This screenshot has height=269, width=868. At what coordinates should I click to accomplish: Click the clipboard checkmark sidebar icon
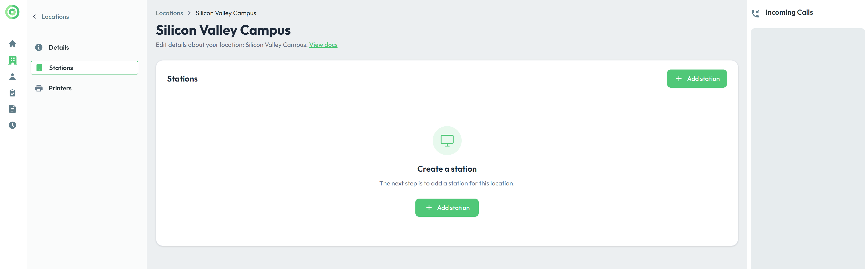[12, 93]
